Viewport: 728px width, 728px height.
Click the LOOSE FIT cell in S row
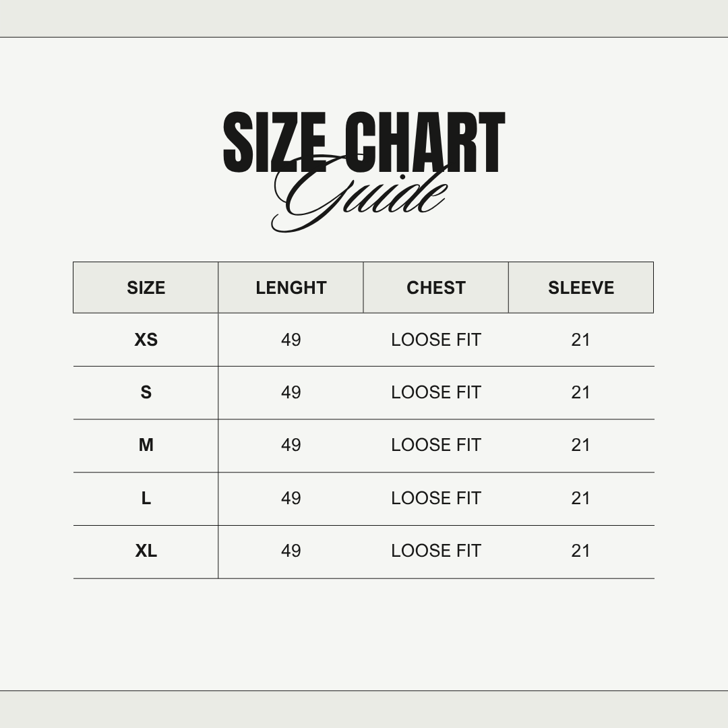(436, 392)
